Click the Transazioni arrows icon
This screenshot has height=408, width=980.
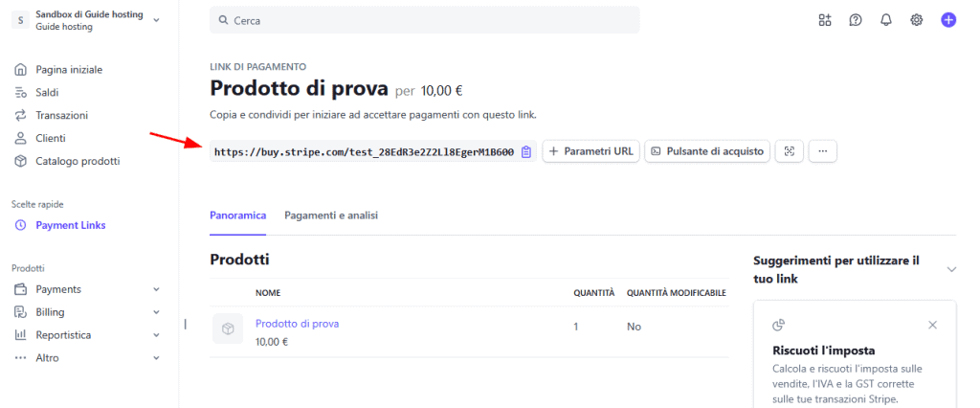[21, 115]
